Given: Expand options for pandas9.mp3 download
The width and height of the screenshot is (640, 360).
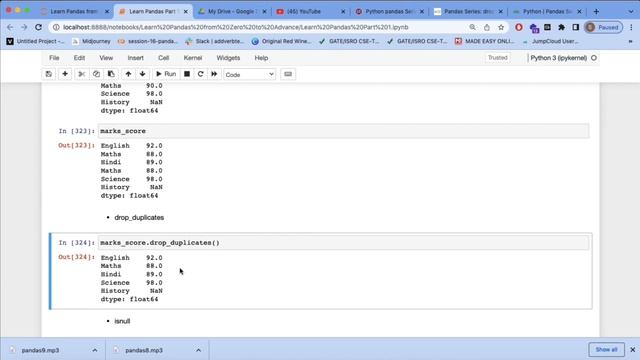Looking at the screenshot, I should (x=95, y=350).
